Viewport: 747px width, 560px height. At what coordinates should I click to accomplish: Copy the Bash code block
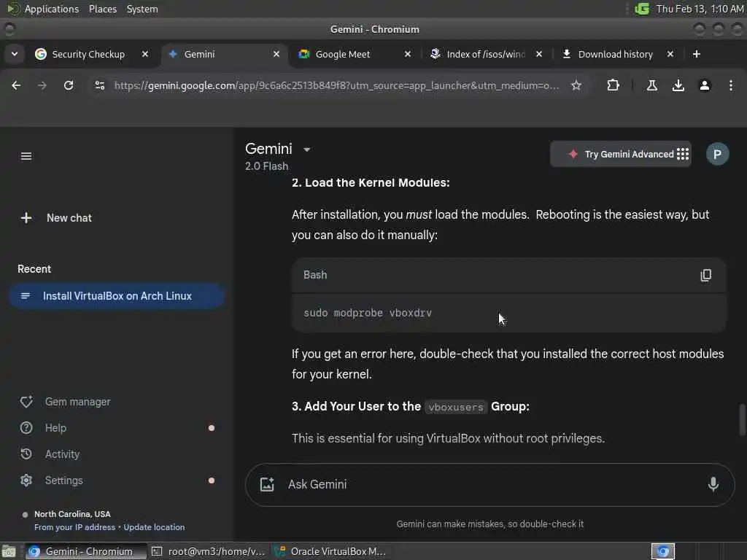705,275
